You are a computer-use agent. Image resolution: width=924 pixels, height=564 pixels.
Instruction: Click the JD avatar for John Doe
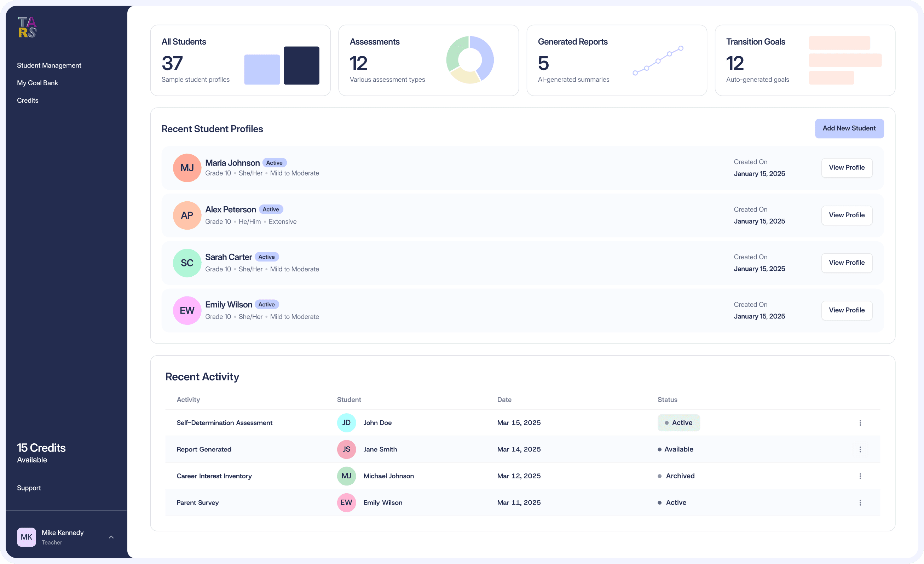[x=347, y=423]
